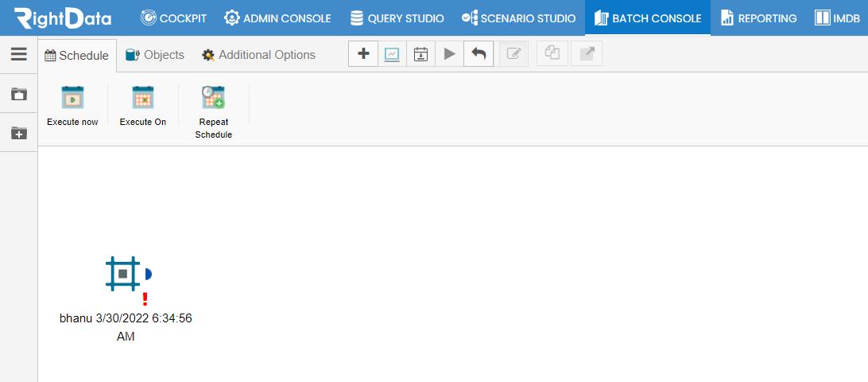This screenshot has width=868, height=382.
Task: Click the play run toolbar button
Action: pyautogui.click(x=450, y=54)
